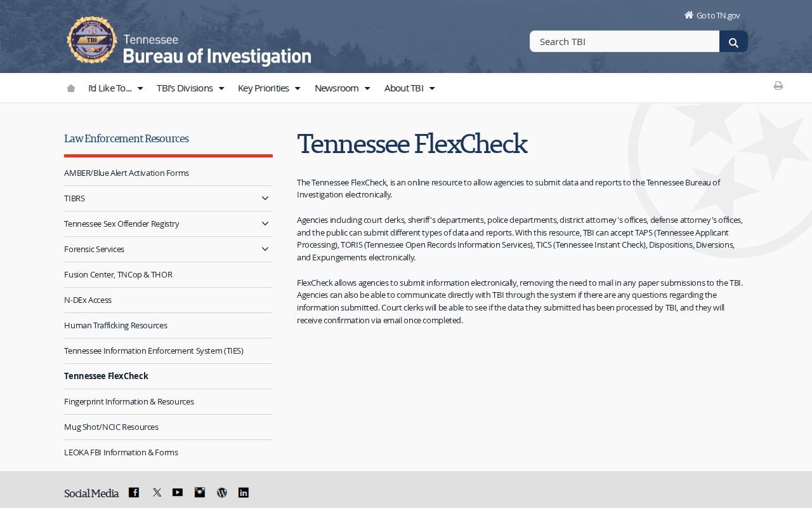Open Tennessee Sex Offender Registry link

coord(122,224)
